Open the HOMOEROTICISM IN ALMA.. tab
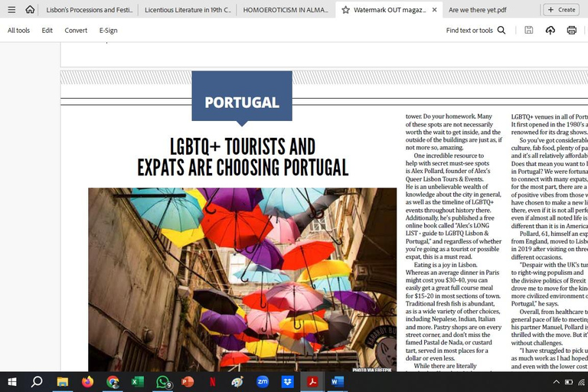This screenshot has width=588, height=392. click(x=286, y=10)
